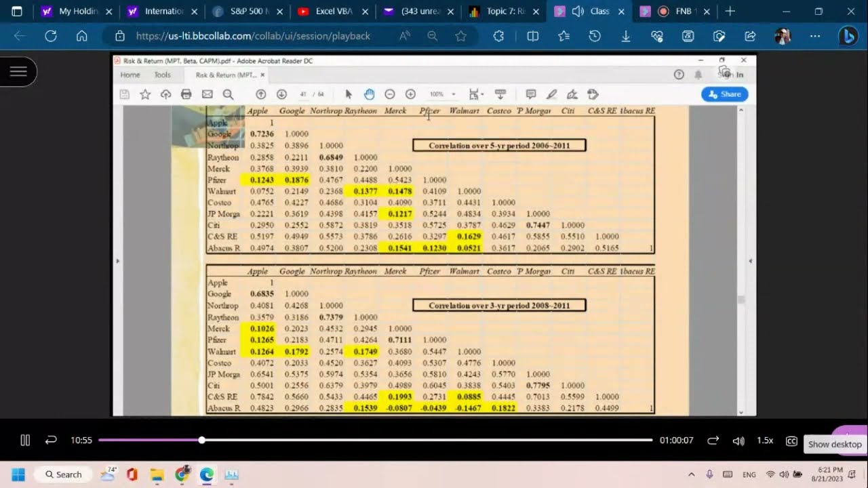
Task: Show hidden system tray icons
Action: tap(691, 474)
